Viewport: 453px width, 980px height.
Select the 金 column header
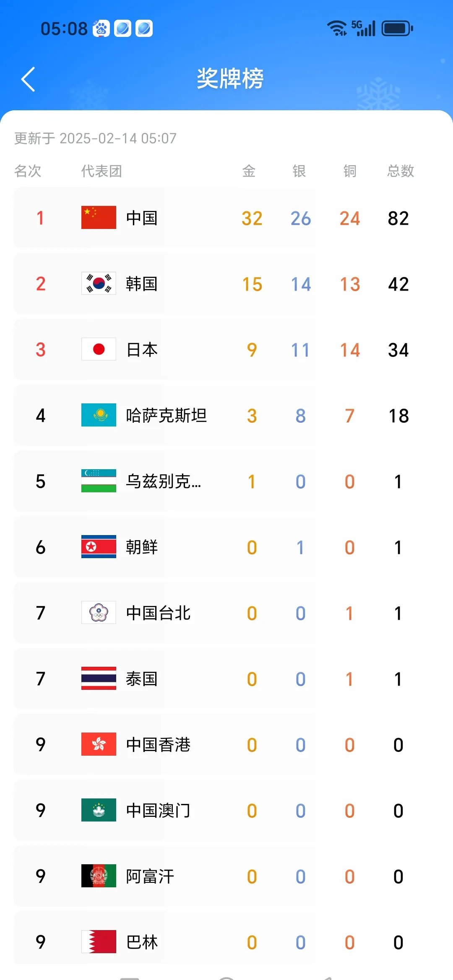tap(249, 171)
